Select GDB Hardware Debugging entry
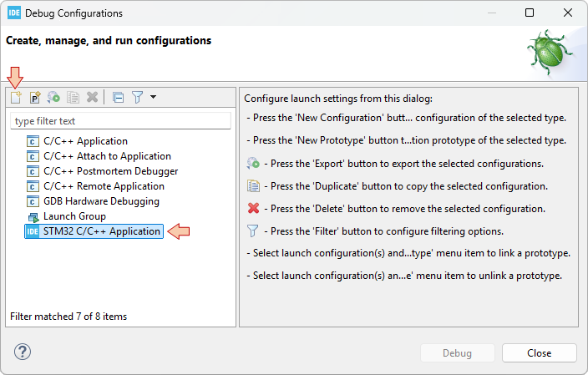Image resolution: width=588 pixels, height=375 pixels. 101,201
